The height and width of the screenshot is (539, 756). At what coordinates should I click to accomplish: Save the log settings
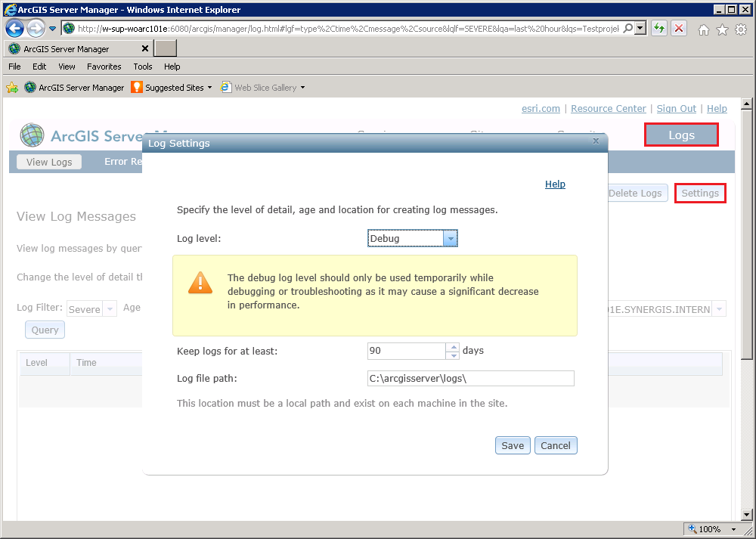[x=513, y=445]
